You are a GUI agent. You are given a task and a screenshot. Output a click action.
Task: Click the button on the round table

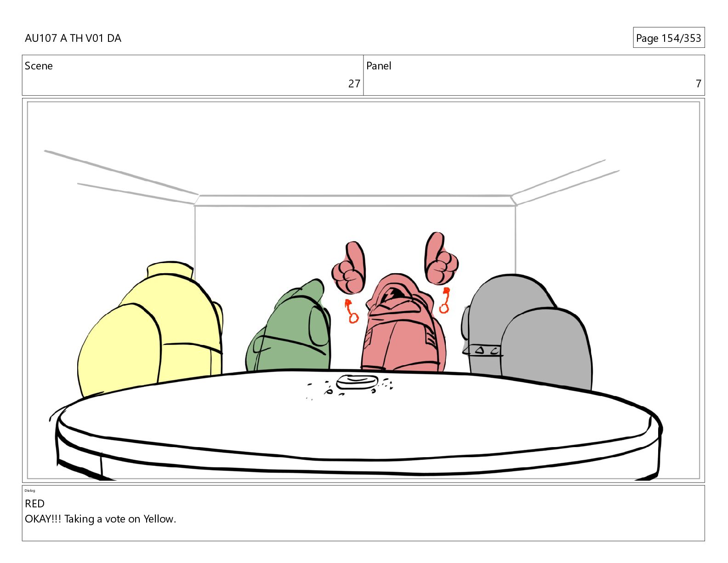click(357, 382)
